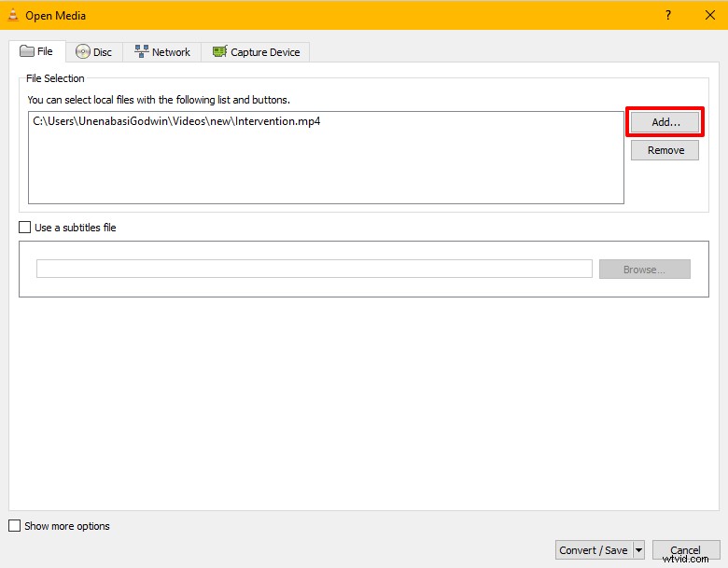Screen dimensions: 728x568
Task: Click the network icon on Network tab
Action: click(142, 52)
